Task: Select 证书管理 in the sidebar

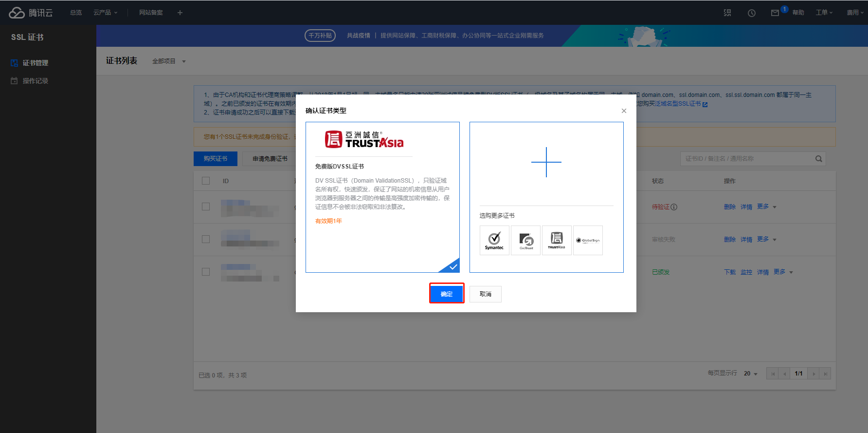Action: (35, 63)
